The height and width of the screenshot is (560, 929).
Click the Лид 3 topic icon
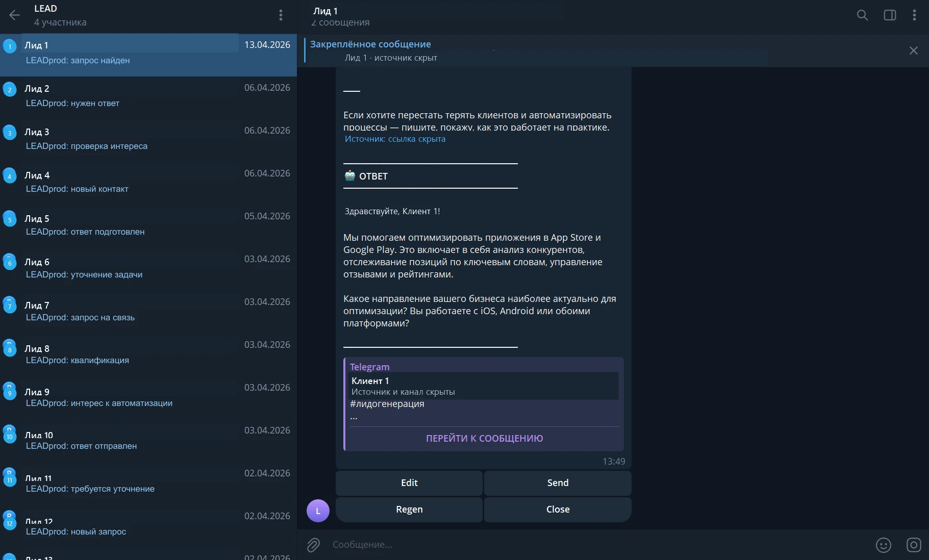pyautogui.click(x=10, y=133)
